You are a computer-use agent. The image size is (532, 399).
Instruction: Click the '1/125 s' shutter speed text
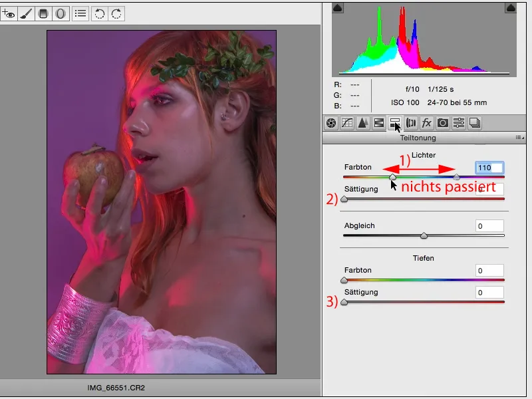tap(441, 89)
